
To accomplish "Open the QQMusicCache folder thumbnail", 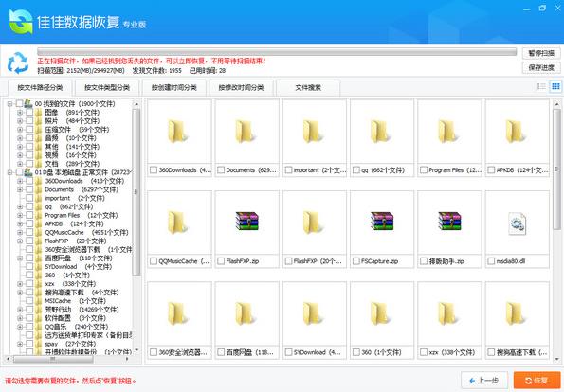I will click(x=177, y=223).
